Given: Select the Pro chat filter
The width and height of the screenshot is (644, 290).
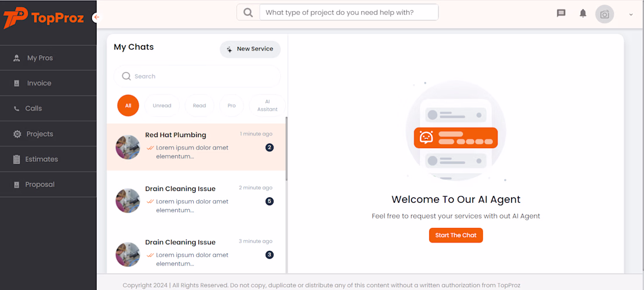Looking at the screenshot, I should 232,105.
